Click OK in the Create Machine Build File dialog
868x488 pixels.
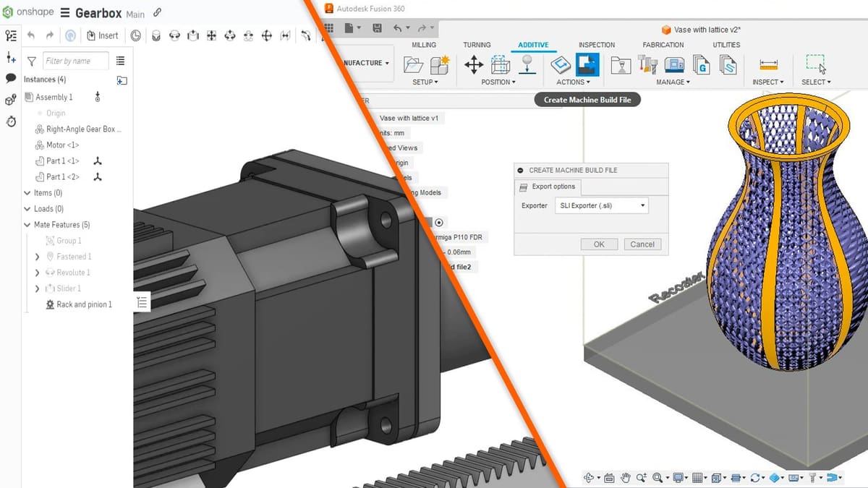point(599,244)
